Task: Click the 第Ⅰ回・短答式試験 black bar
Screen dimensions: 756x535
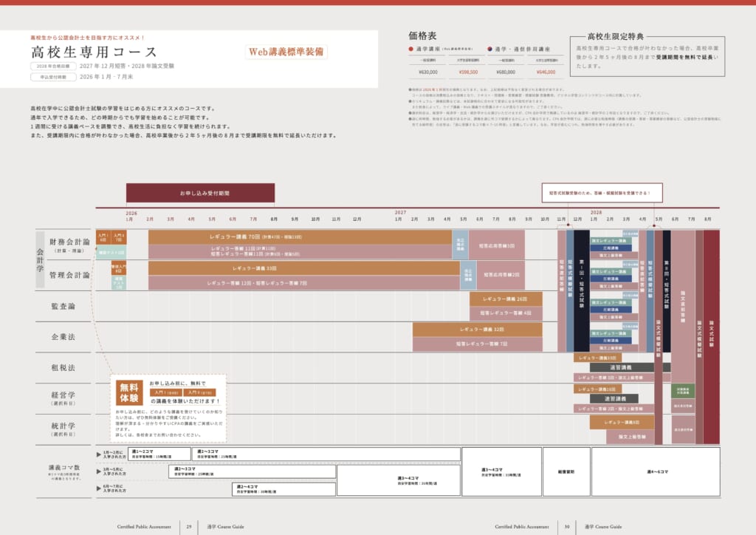Action: point(582,291)
